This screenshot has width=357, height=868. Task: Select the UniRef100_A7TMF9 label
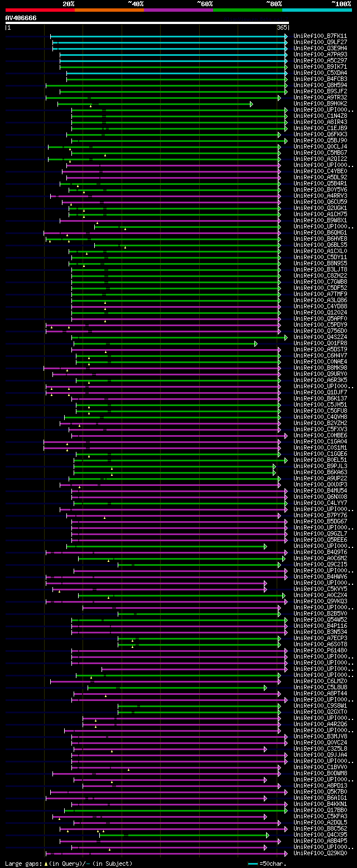(x=320, y=294)
